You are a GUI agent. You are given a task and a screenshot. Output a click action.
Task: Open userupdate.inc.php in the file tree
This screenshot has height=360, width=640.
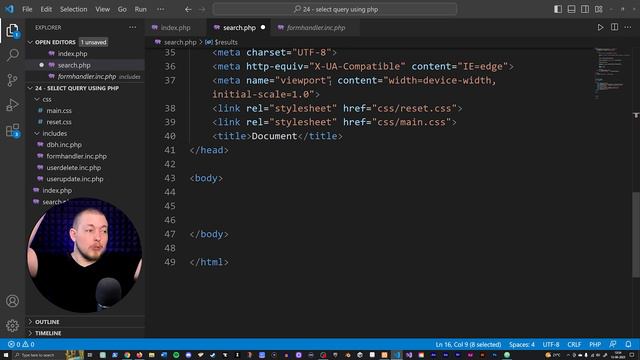coord(75,179)
